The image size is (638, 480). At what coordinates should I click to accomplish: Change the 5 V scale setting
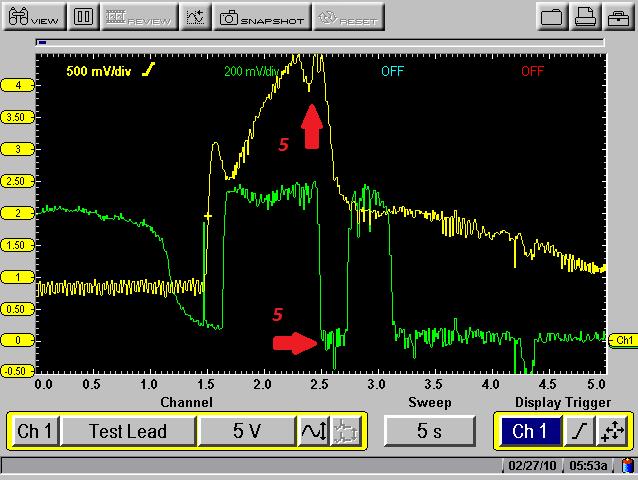coord(246,431)
